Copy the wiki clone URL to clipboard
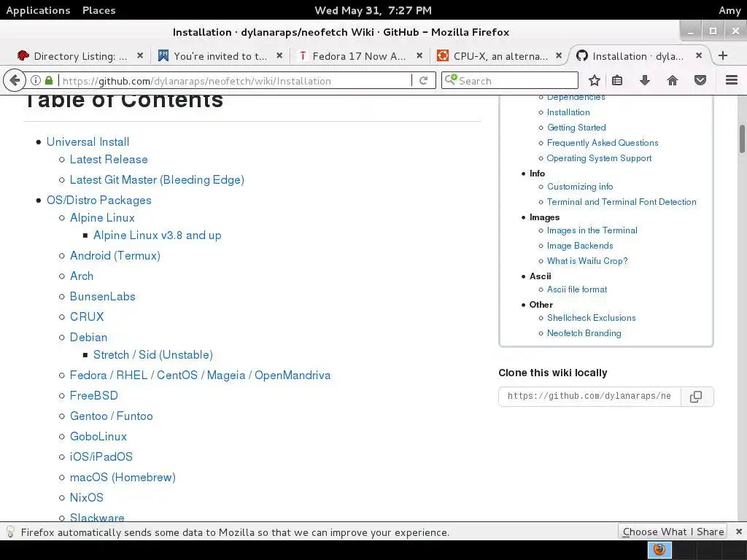747x560 pixels. (x=696, y=397)
